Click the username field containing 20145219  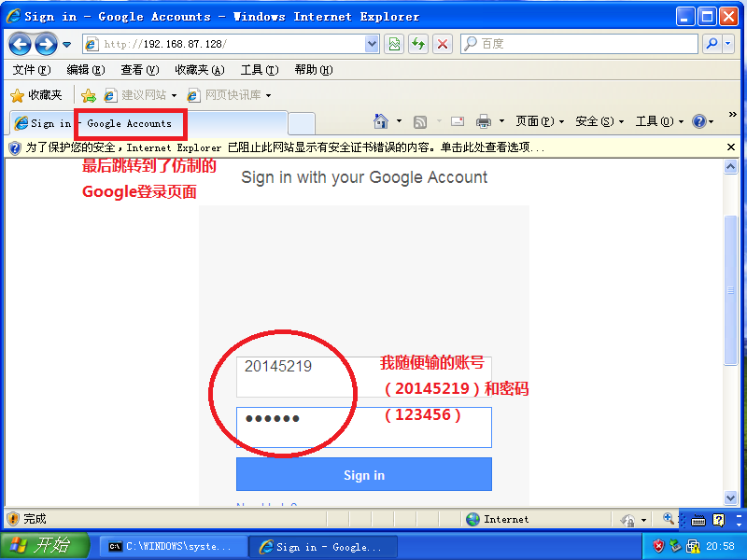[x=364, y=377]
